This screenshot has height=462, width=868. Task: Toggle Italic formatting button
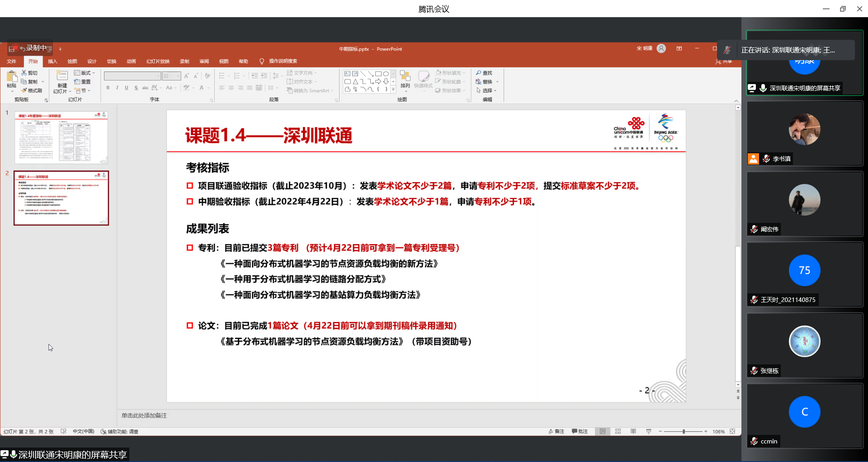point(117,88)
